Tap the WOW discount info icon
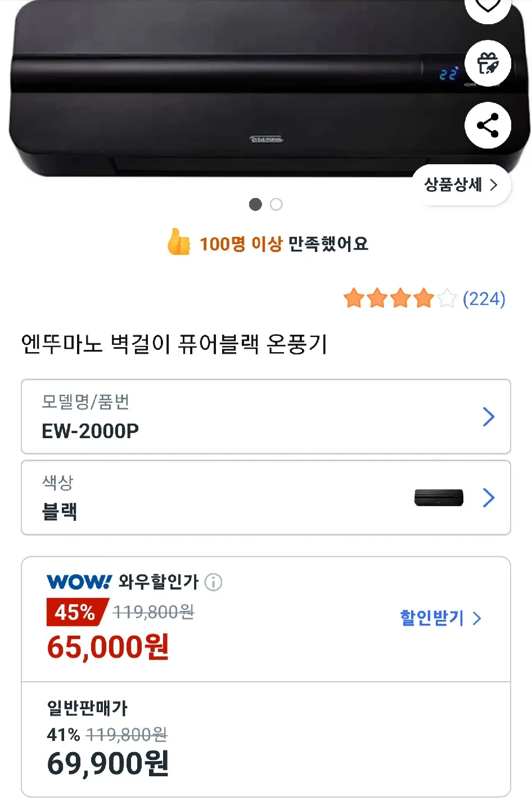The width and height of the screenshot is (532, 810). point(213,582)
